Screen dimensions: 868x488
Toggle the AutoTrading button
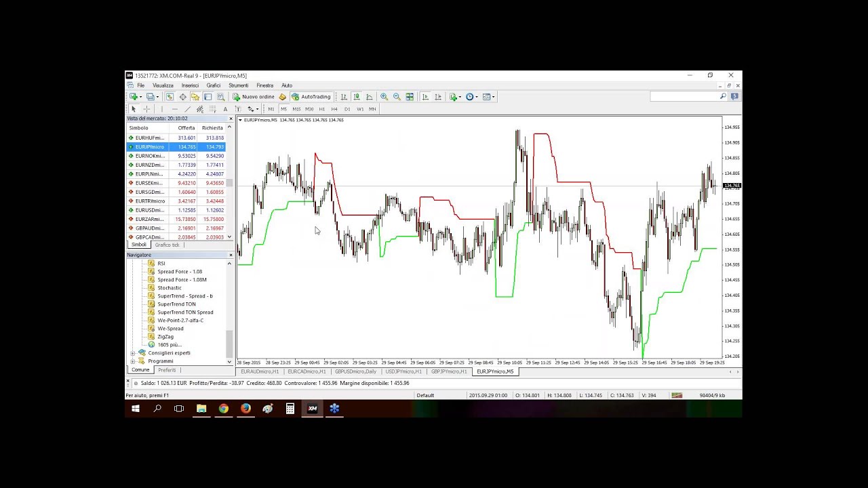[311, 97]
